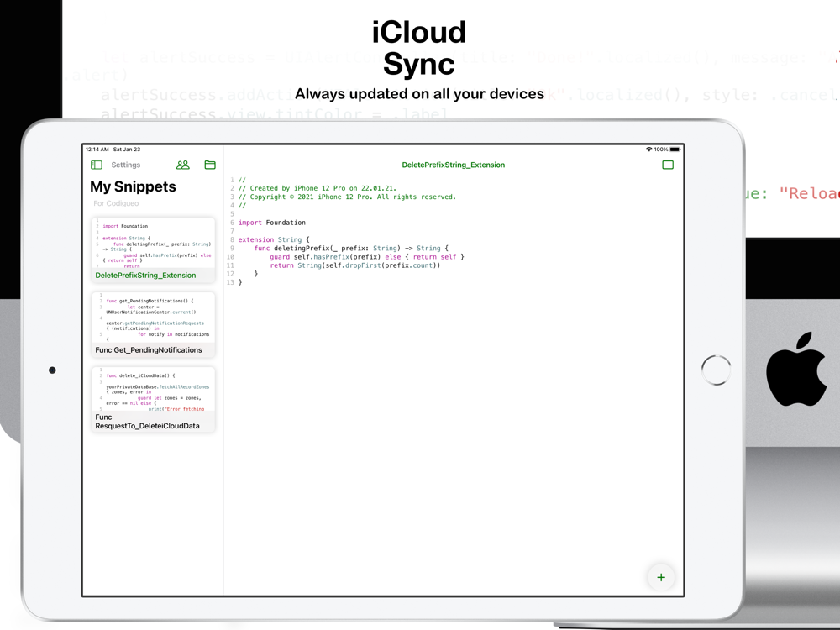Viewport: 840px width, 630px height.
Task: Click the fullscreen rectangle icon in editor
Action: (x=668, y=165)
